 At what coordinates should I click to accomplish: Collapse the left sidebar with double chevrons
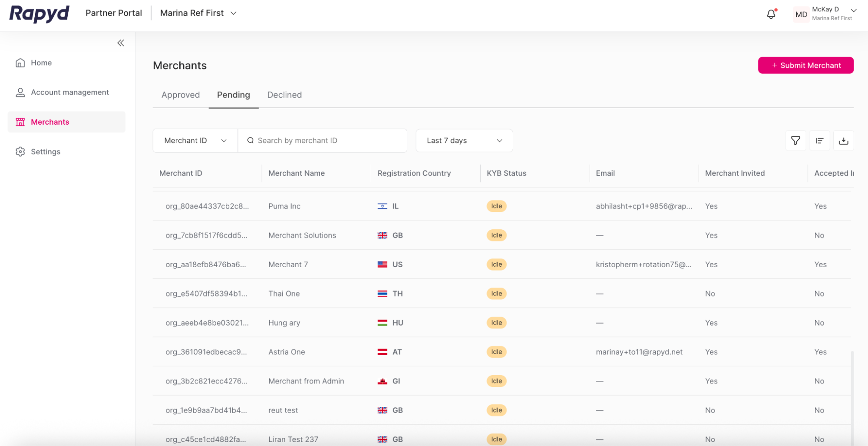coord(120,43)
